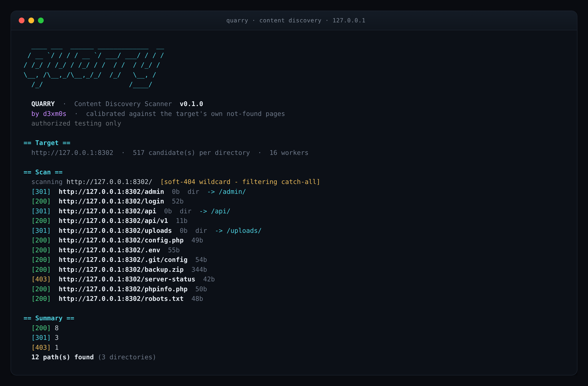Open the backup.zip result URL
This screenshot has width=588, height=386.
click(x=121, y=269)
